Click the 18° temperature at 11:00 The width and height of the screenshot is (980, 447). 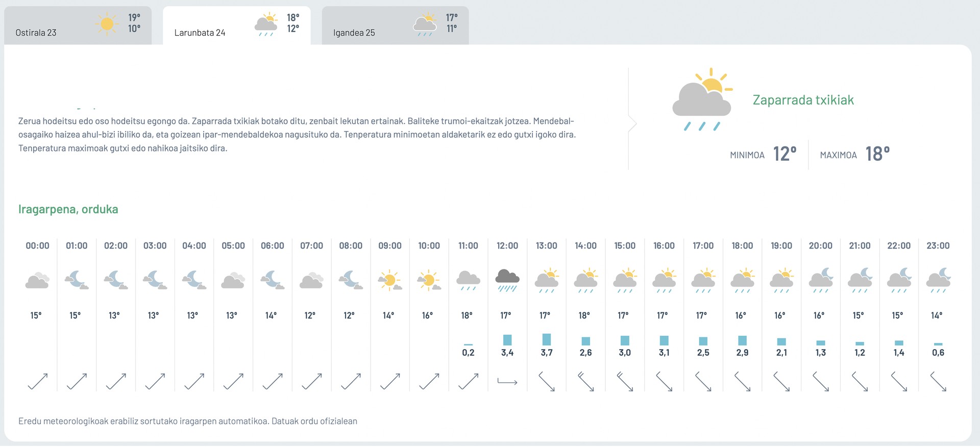coord(467,316)
